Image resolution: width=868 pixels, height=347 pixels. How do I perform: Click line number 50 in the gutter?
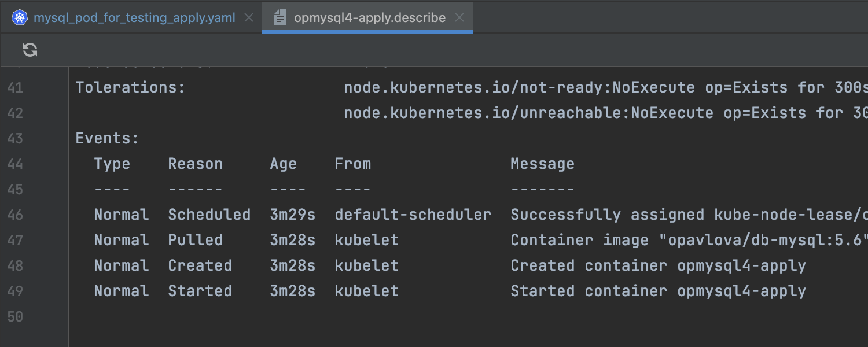(x=16, y=317)
